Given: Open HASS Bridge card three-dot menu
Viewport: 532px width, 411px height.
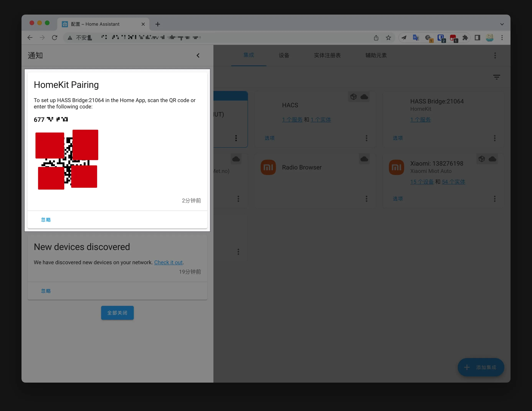Looking at the screenshot, I should coord(495,138).
